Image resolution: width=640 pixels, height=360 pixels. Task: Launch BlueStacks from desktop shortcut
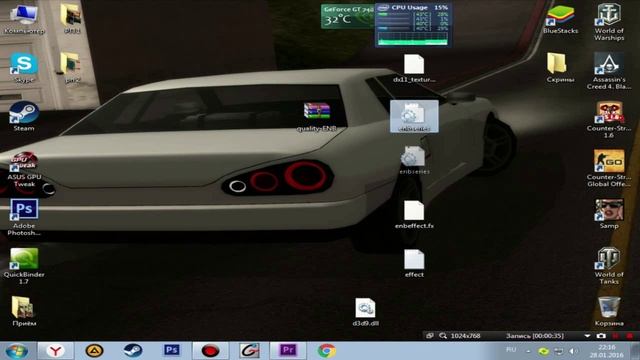click(560, 20)
